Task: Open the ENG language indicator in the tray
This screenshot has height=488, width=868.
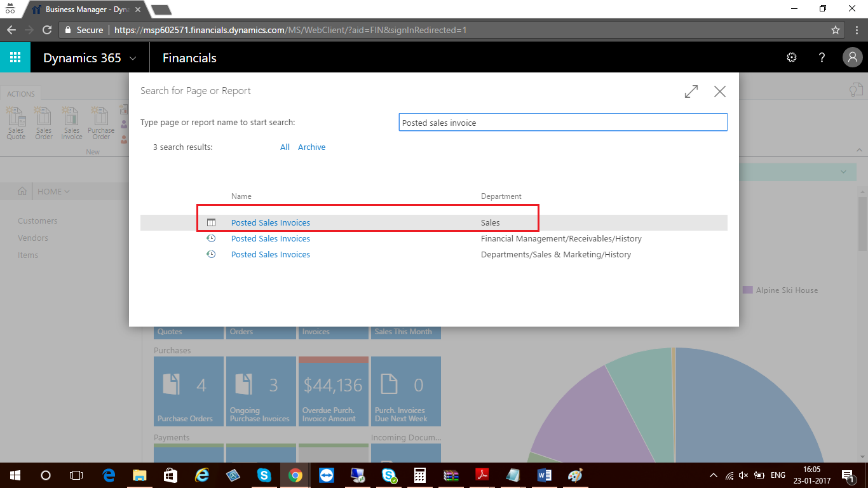Action: click(x=778, y=475)
